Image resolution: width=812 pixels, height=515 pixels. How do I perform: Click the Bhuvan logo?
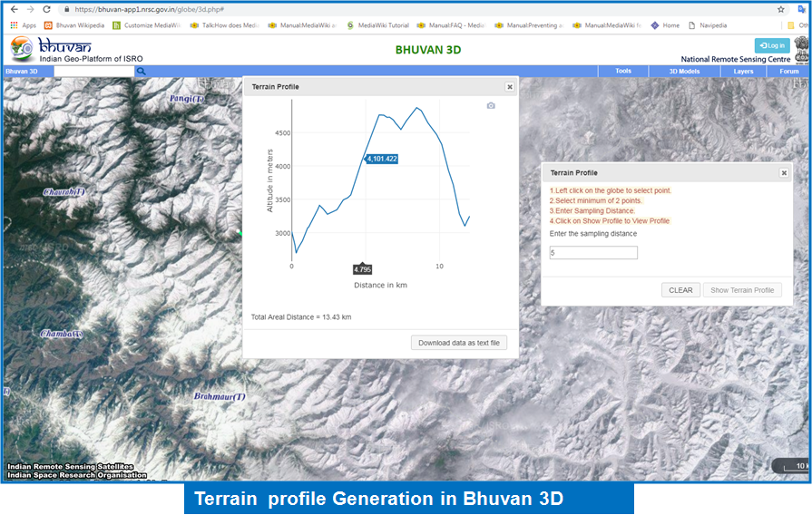[x=52, y=49]
